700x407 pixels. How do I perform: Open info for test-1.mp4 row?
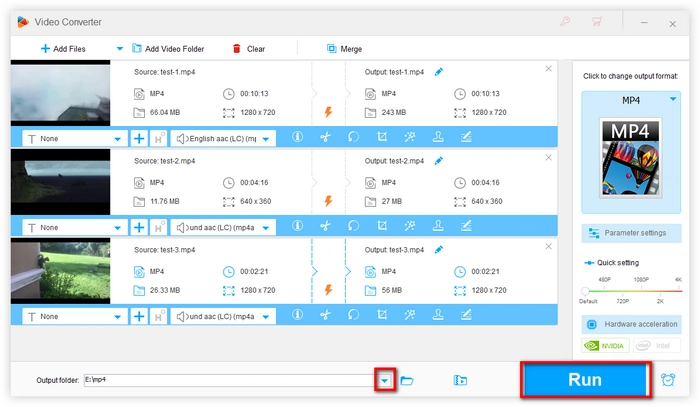click(x=297, y=137)
